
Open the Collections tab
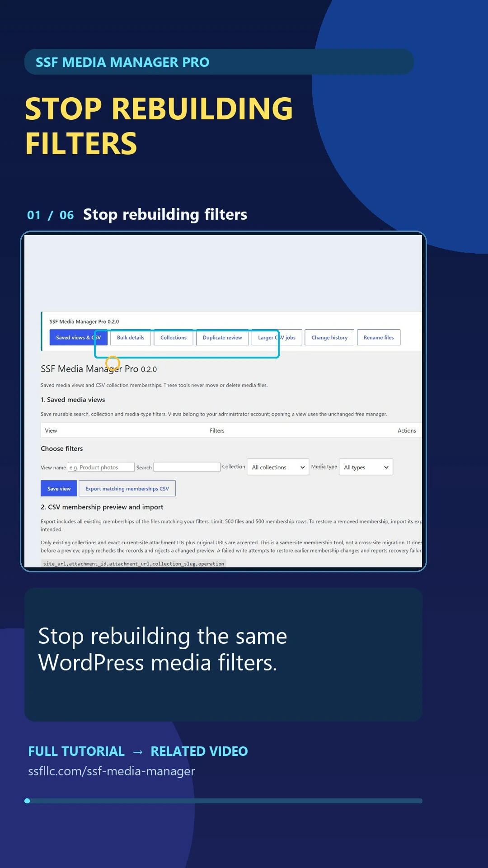[174, 337]
